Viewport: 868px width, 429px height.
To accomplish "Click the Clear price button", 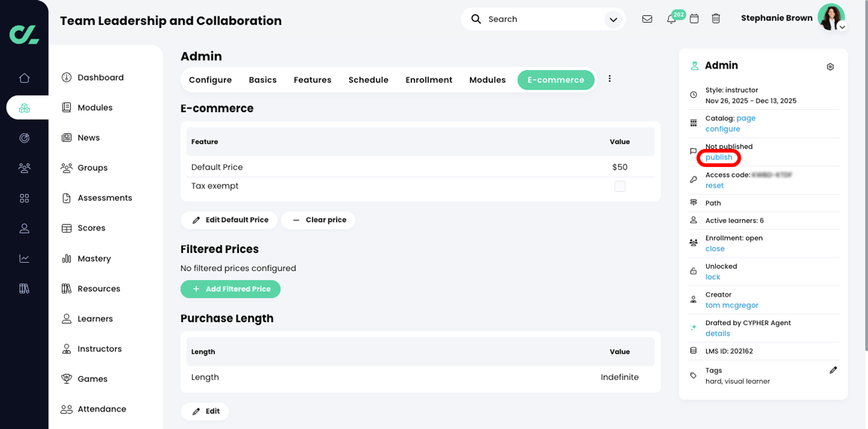I will [318, 220].
